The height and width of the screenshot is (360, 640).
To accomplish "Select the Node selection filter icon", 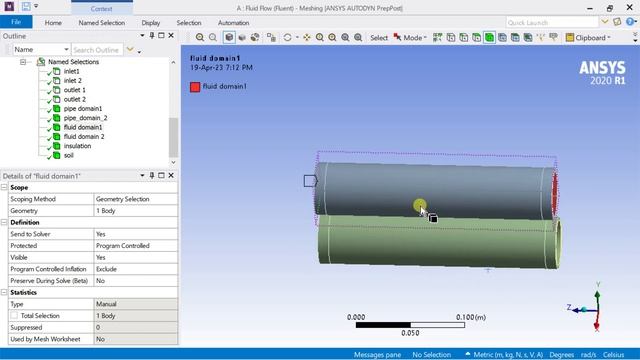I will click(x=502, y=38).
